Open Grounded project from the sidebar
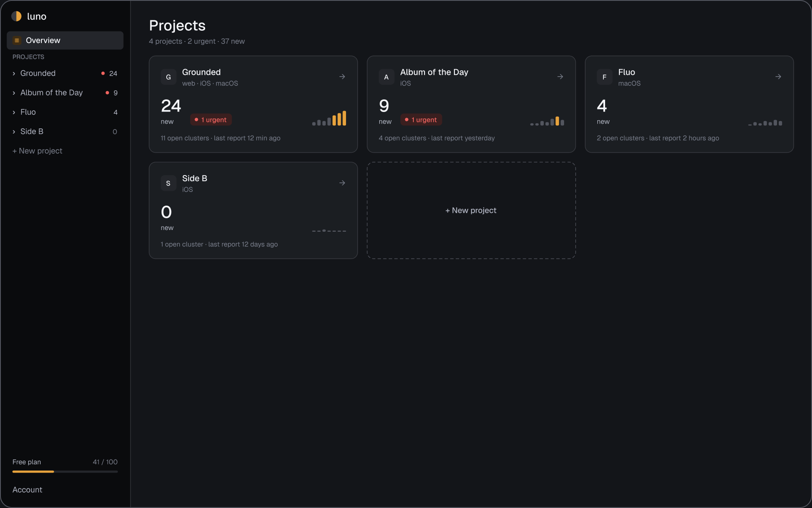The height and width of the screenshot is (508, 812). pos(65,73)
